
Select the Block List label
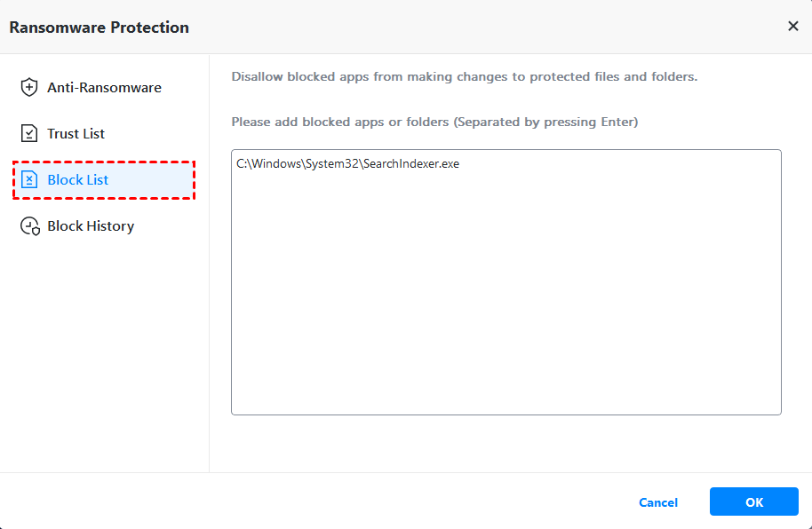click(x=78, y=180)
